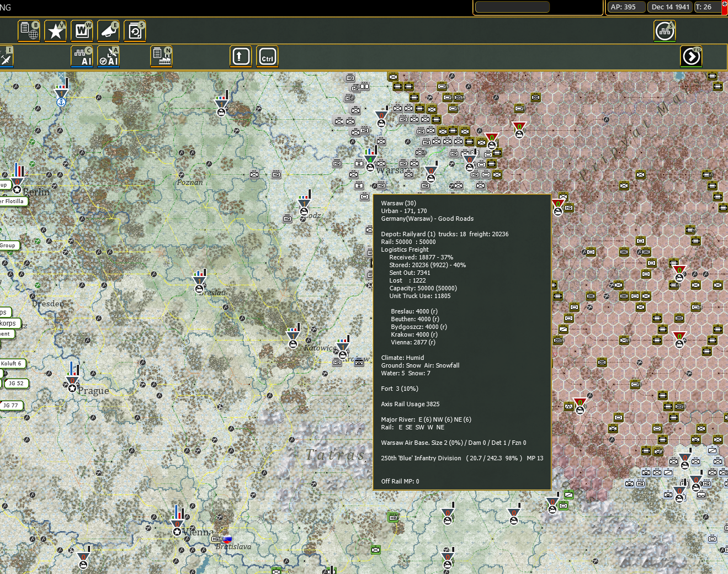Select the depot marker at Breslau
This screenshot has width=728, height=574.
click(199, 282)
